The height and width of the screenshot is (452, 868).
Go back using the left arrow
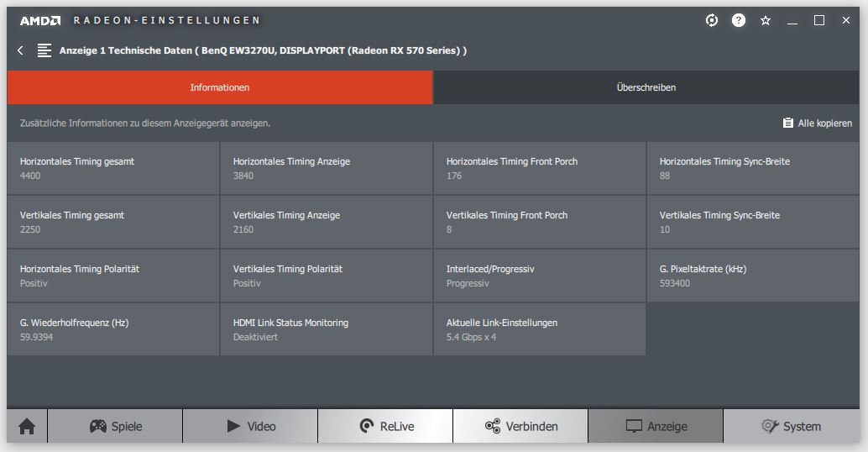20,50
